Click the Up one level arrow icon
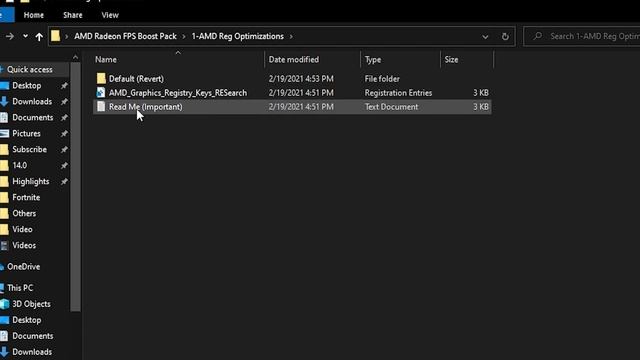640x360 pixels. pyautogui.click(x=39, y=37)
